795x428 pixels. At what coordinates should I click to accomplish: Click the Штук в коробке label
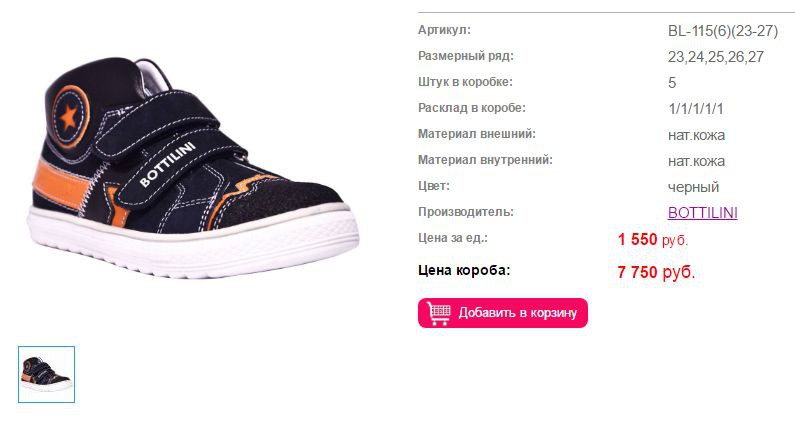tap(465, 82)
